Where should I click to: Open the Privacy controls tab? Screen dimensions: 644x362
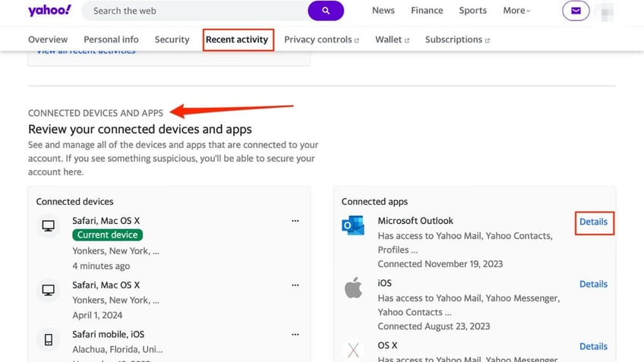[x=321, y=39]
